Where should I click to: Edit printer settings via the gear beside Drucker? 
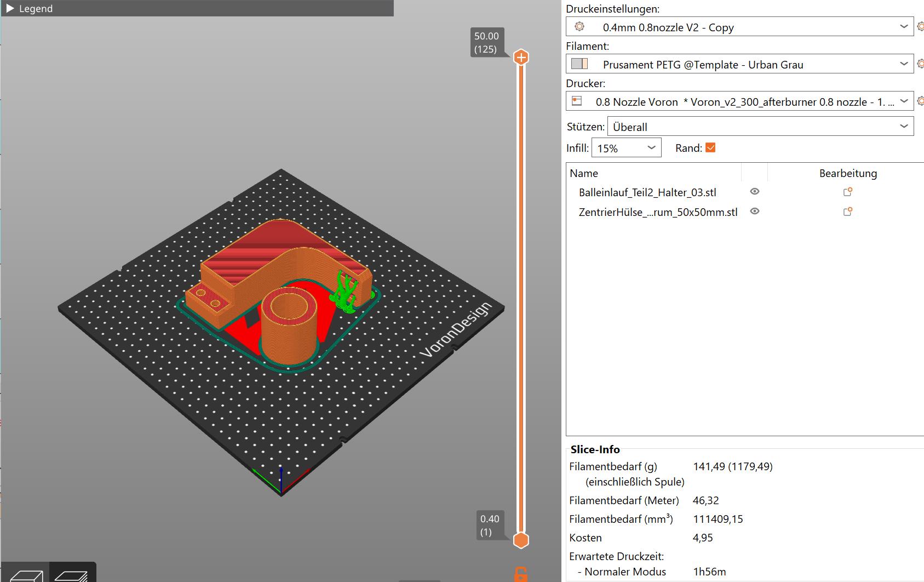(920, 101)
